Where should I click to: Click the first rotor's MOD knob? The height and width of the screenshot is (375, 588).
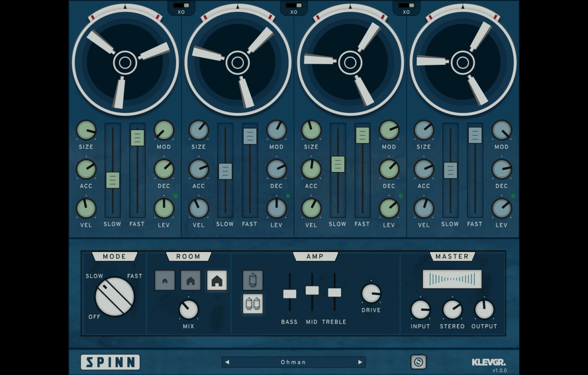164,130
